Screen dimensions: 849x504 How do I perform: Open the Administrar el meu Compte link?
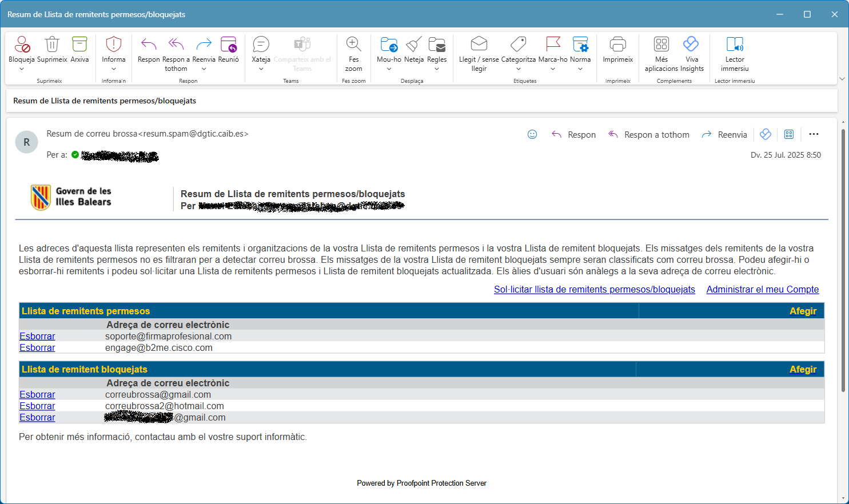tap(763, 290)
